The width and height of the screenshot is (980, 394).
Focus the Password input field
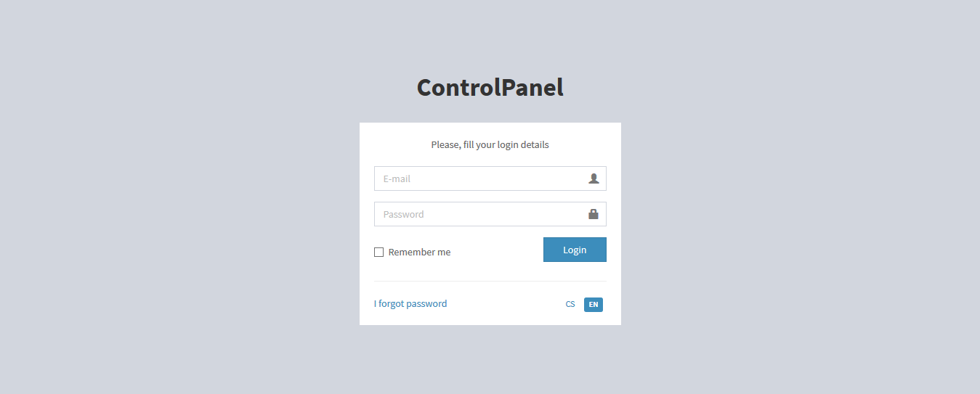(490, 214)
